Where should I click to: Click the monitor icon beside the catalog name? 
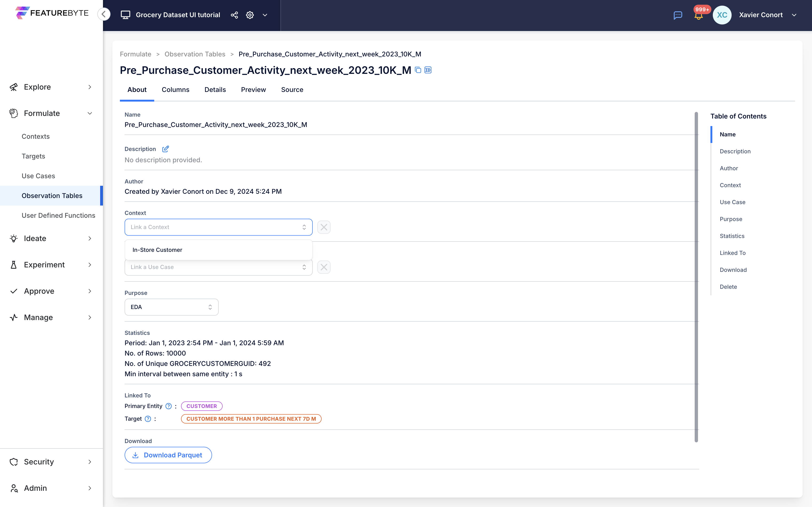point(125,15)
